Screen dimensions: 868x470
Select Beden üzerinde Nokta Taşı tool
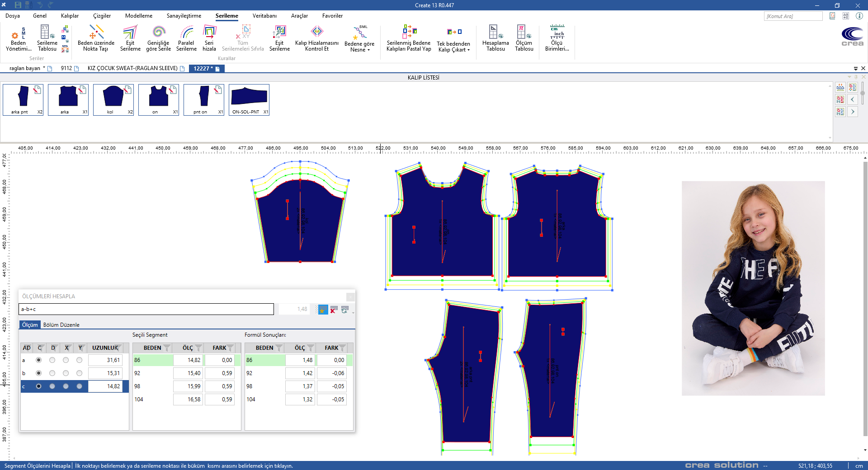96,38
